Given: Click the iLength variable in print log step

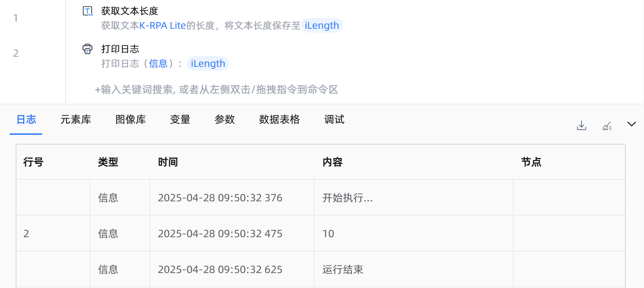Looking at the screenshot, I should 208,64.
